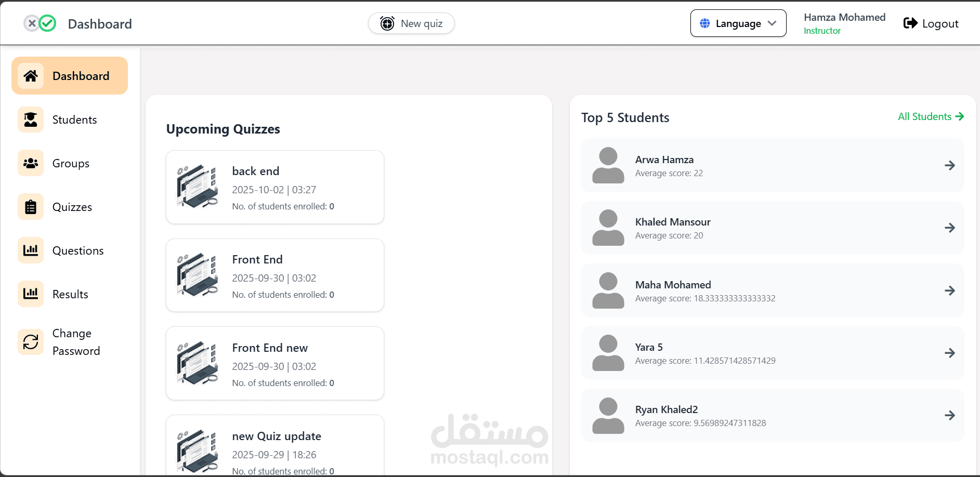The height and width of the screenshot is (477, 980).
Task: Click the Language button label
Action: coord(738,23)
